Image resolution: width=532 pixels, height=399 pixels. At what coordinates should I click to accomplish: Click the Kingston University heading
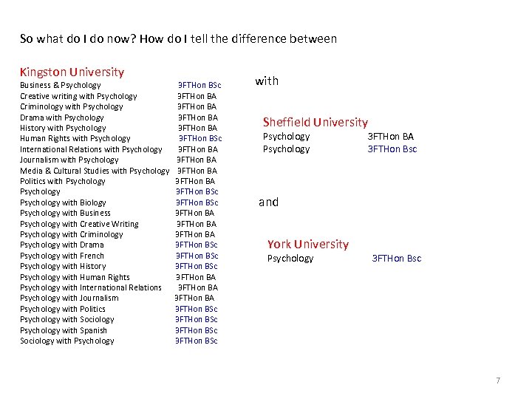pyautogui.click(x=72, y=72)
